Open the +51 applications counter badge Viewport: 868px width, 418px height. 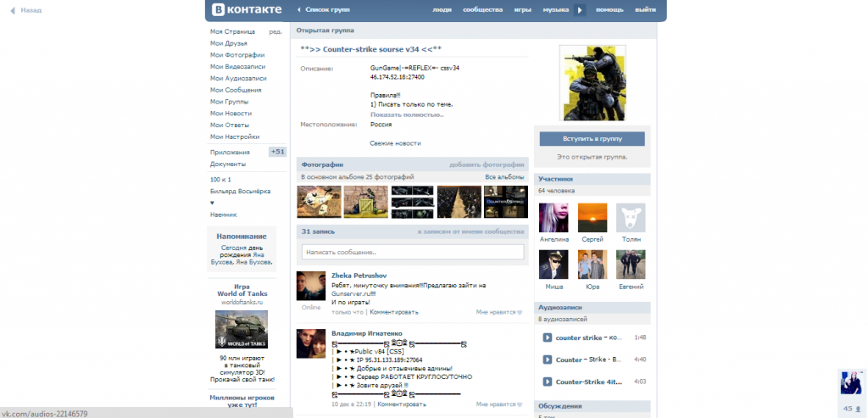277,152
